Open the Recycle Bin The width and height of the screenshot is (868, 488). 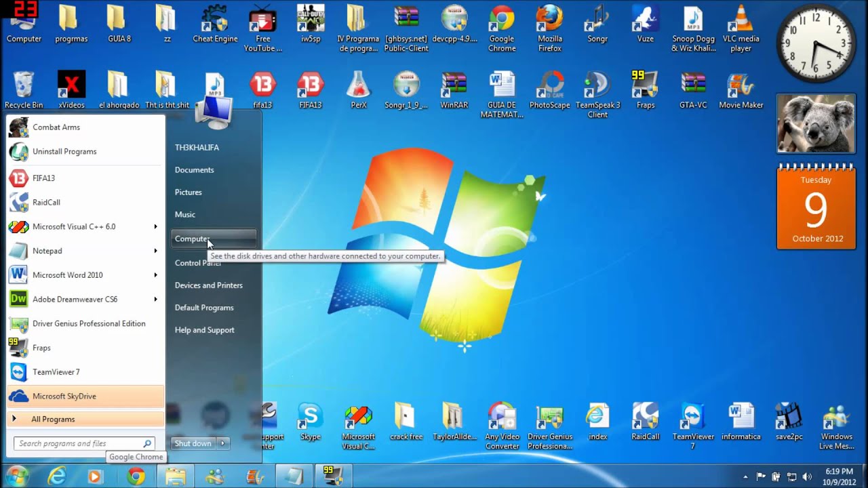23,89
